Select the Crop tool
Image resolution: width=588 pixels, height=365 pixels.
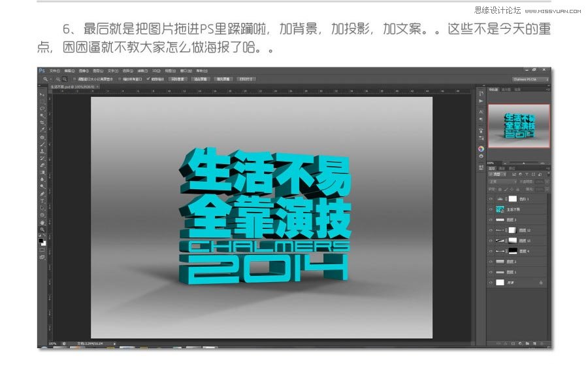coord(42,122)
